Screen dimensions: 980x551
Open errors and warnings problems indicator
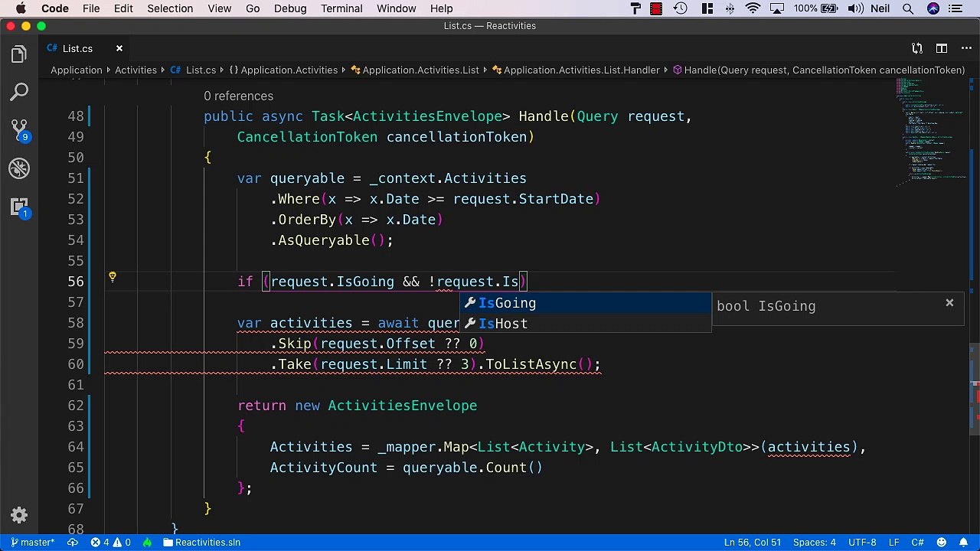pos(110,543)
